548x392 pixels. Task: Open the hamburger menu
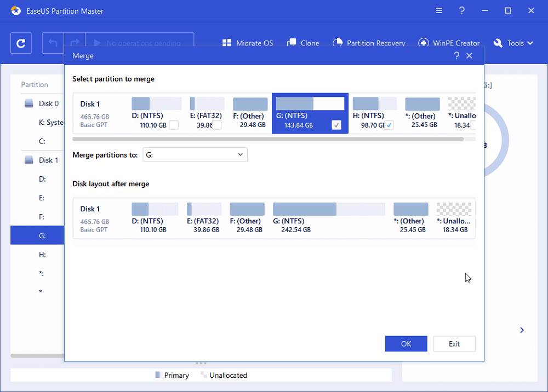coord(438,10)
